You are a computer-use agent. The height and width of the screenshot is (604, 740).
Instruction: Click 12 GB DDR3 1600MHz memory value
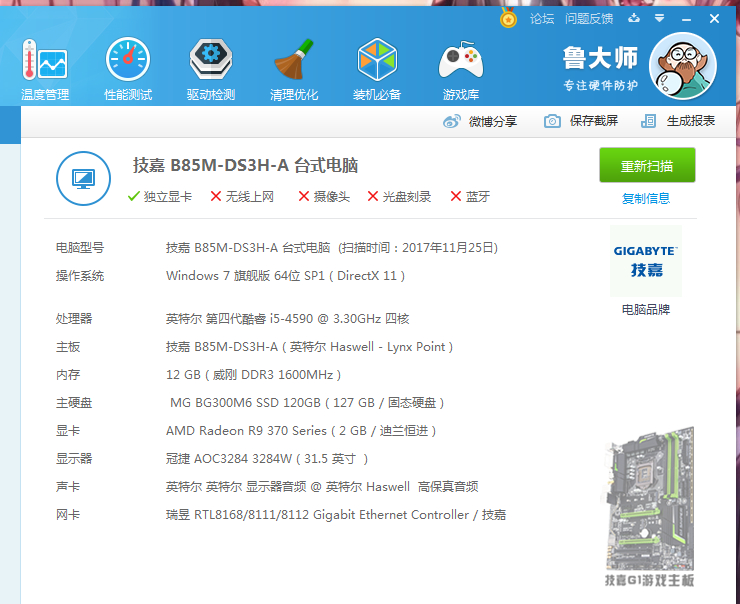point(253,375)
